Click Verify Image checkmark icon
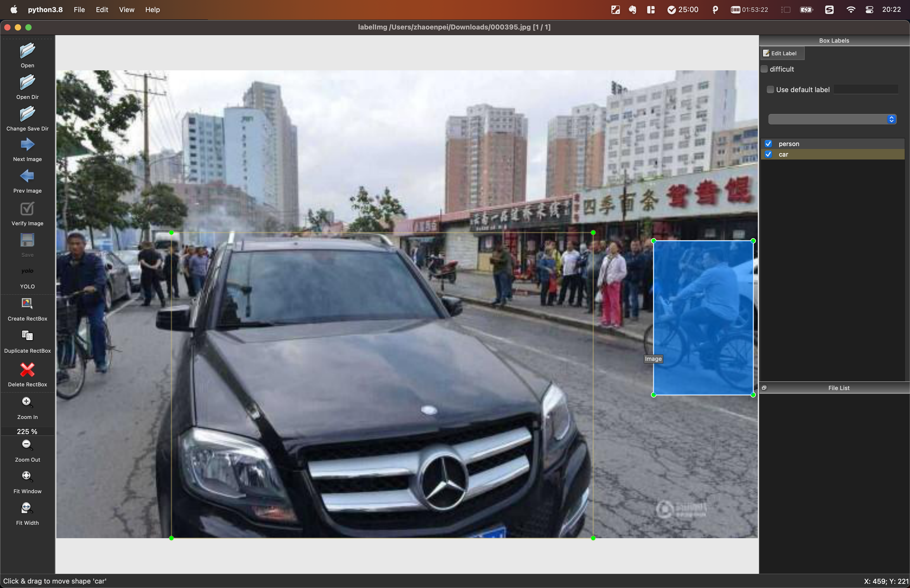Screen dimensions: 910x588 click(x=27, y=208)
